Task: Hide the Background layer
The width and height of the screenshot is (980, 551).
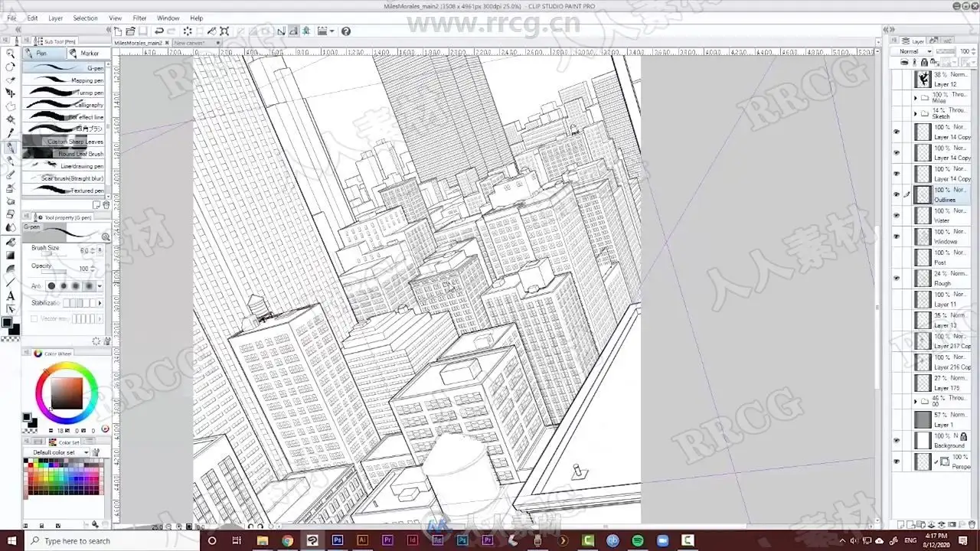Action: (x=897, y=441)
